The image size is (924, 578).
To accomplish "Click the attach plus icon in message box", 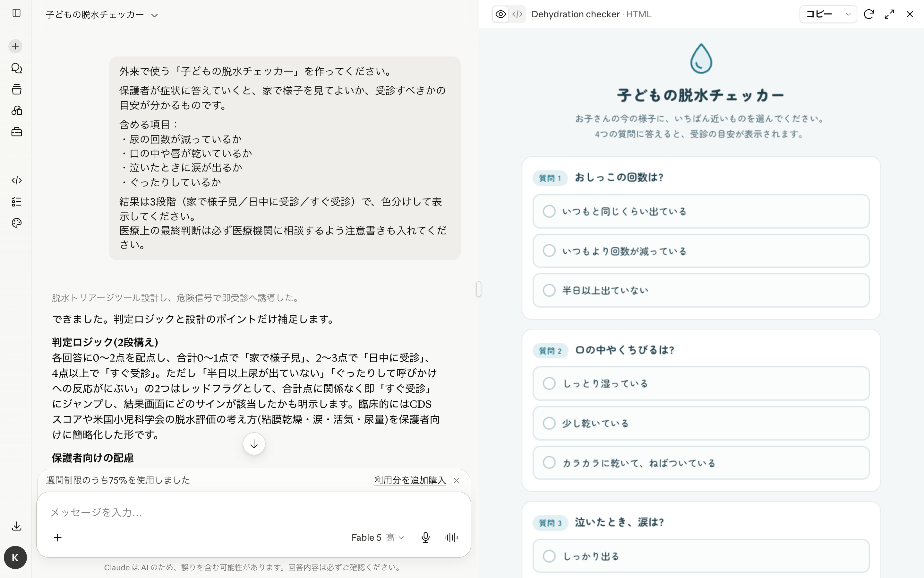I will coord(58,538).
